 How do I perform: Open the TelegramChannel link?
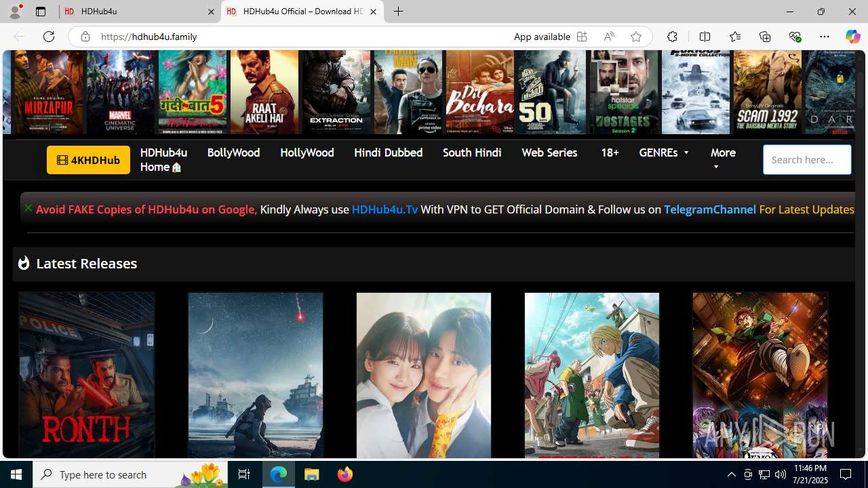709,209
